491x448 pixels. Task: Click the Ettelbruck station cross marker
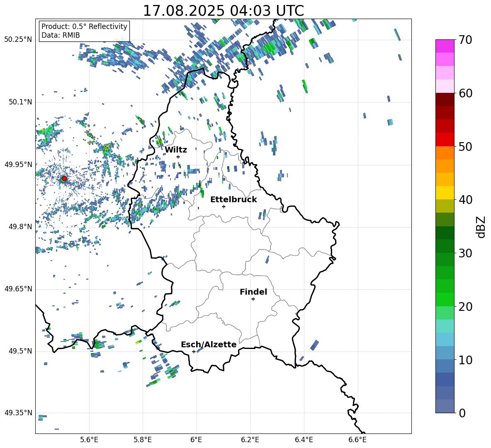click(224, 206)
